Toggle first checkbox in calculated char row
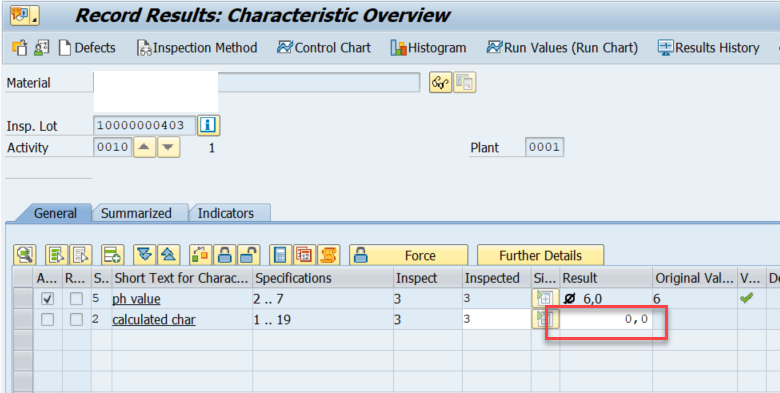Image resolution: width=780 pixels, height=393 pixels. 48,319
